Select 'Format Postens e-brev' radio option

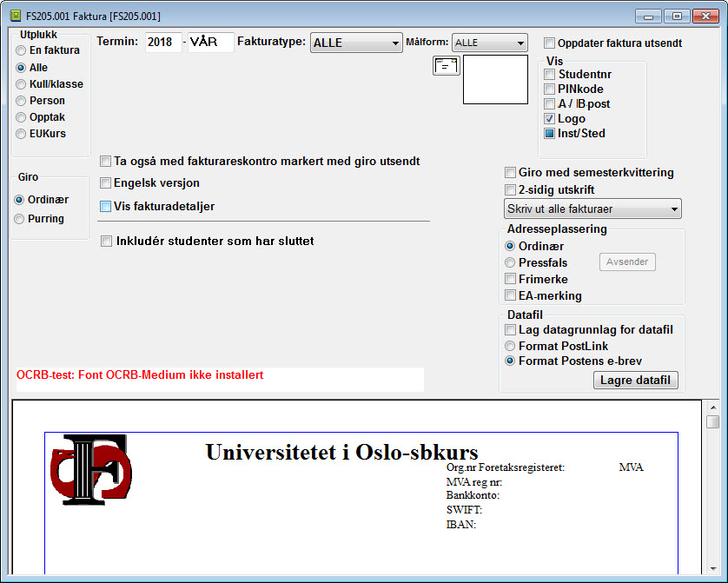[510, 361]
